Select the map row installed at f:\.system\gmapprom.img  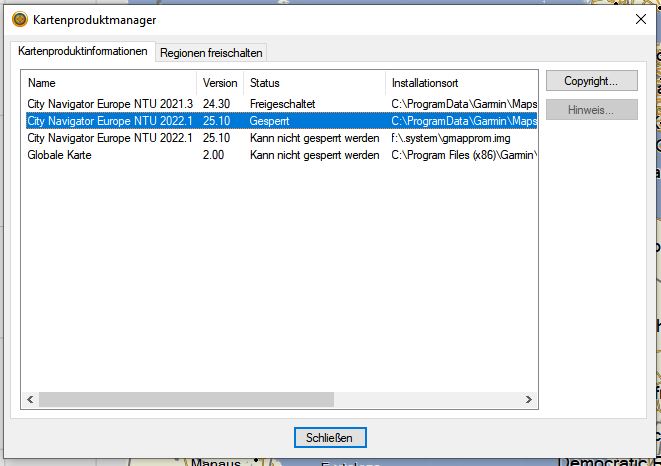point(110,138)
